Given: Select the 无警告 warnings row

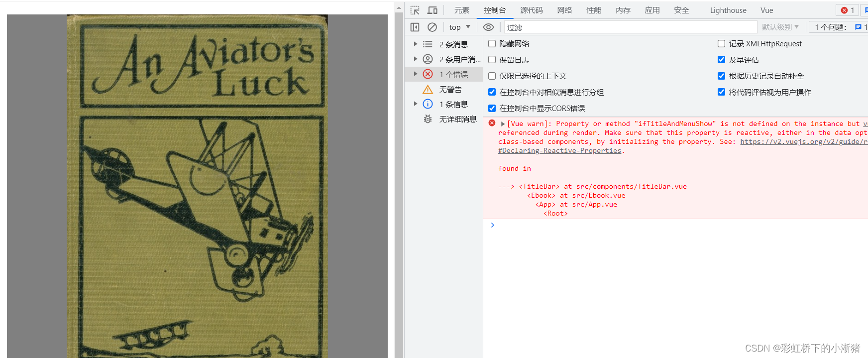Looking at the screenshot, I should [x=443, y=90].
